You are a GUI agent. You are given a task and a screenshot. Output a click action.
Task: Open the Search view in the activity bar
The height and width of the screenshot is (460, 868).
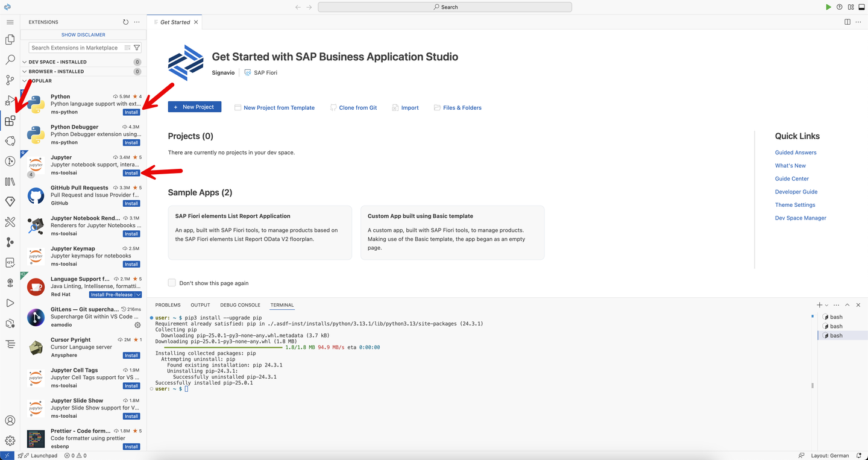[10, 60]
